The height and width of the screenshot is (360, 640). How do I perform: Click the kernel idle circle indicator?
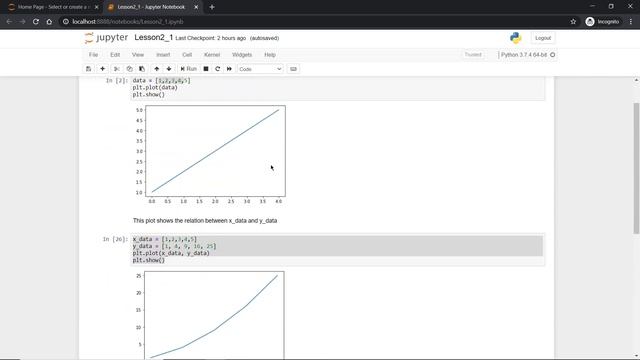coord(553,55)
